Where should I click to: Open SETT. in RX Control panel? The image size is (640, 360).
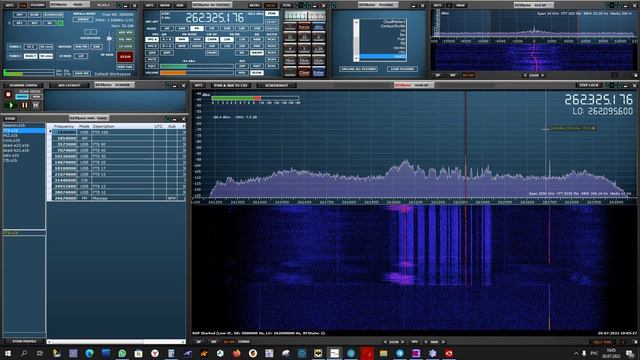pos(150,5)
